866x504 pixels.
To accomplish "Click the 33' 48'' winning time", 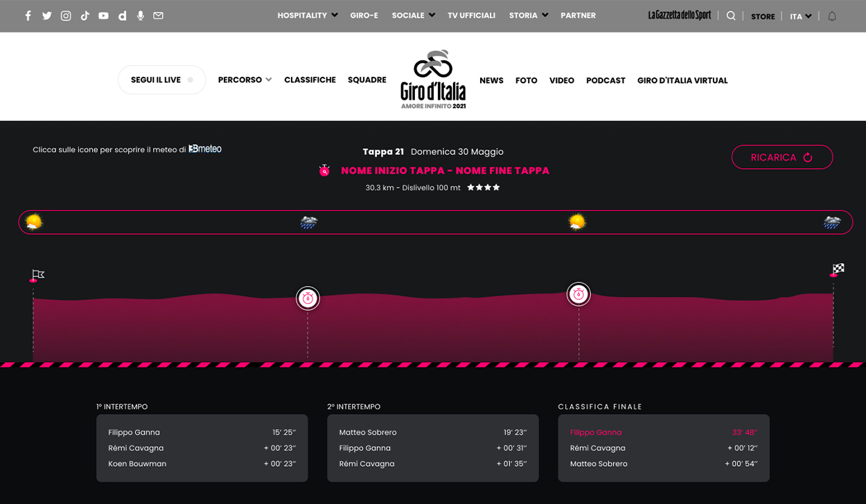I will 745,432.
